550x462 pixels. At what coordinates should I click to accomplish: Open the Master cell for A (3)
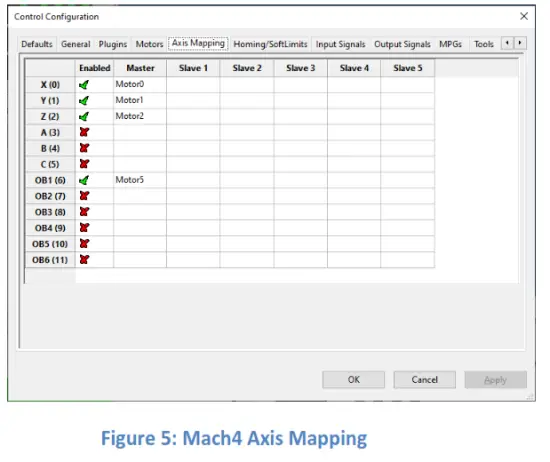[140, 132]
